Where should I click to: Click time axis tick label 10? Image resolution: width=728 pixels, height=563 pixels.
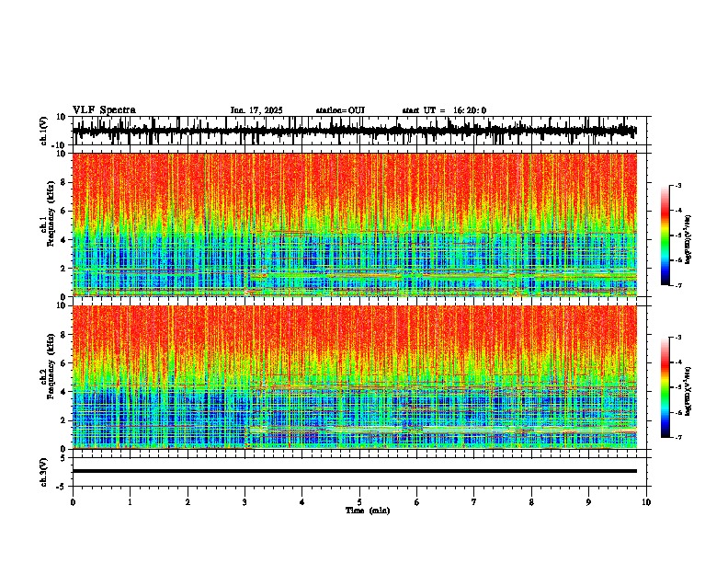click(646, 502)
